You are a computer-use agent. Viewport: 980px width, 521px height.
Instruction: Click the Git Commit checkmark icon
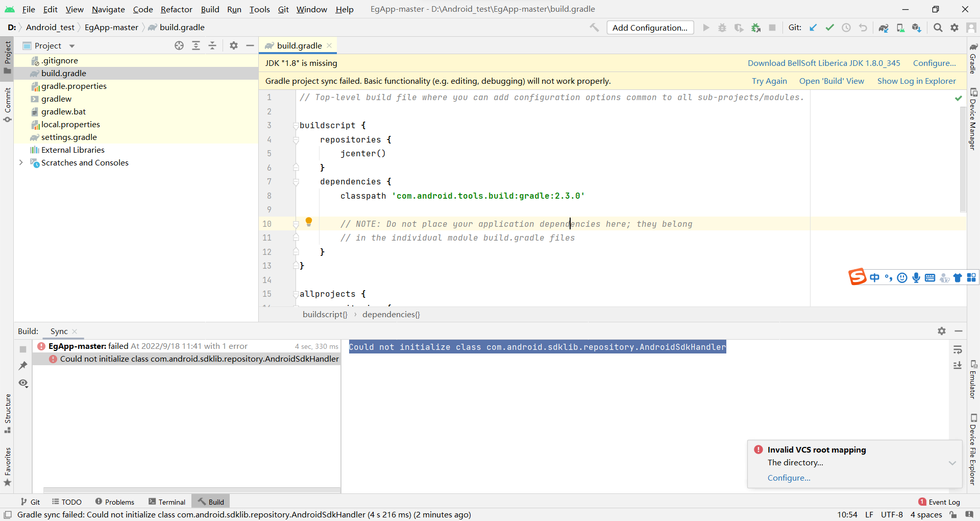click(830, 28)
